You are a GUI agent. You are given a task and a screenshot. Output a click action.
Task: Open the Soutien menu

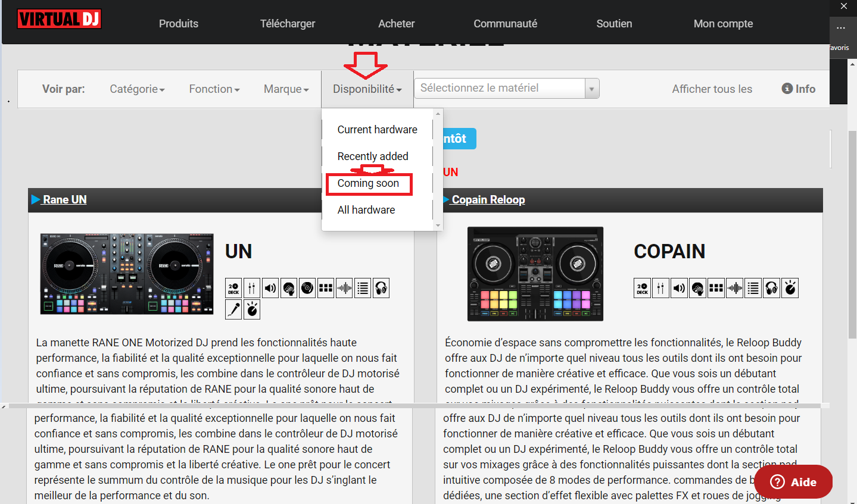[x=615, y=23]
